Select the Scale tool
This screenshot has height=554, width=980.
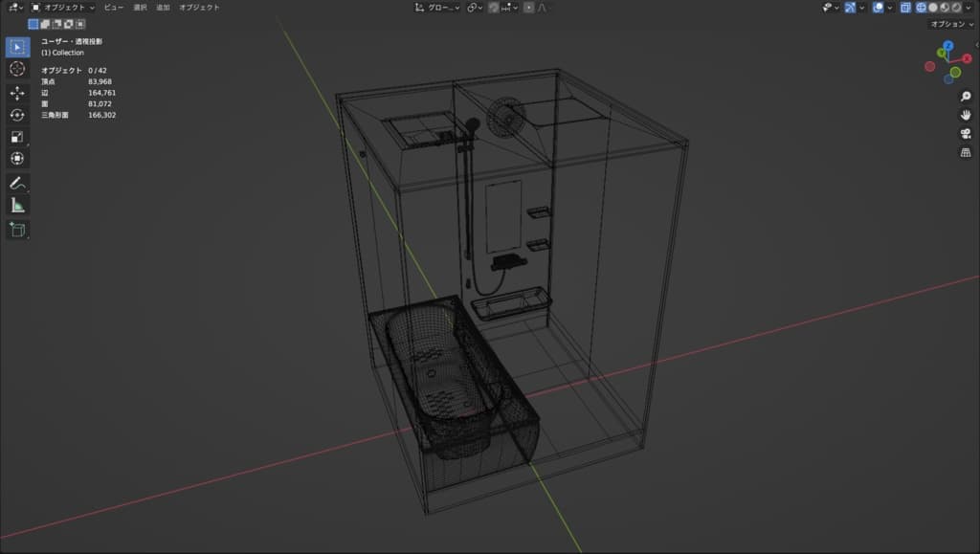(x=17, y=137)
